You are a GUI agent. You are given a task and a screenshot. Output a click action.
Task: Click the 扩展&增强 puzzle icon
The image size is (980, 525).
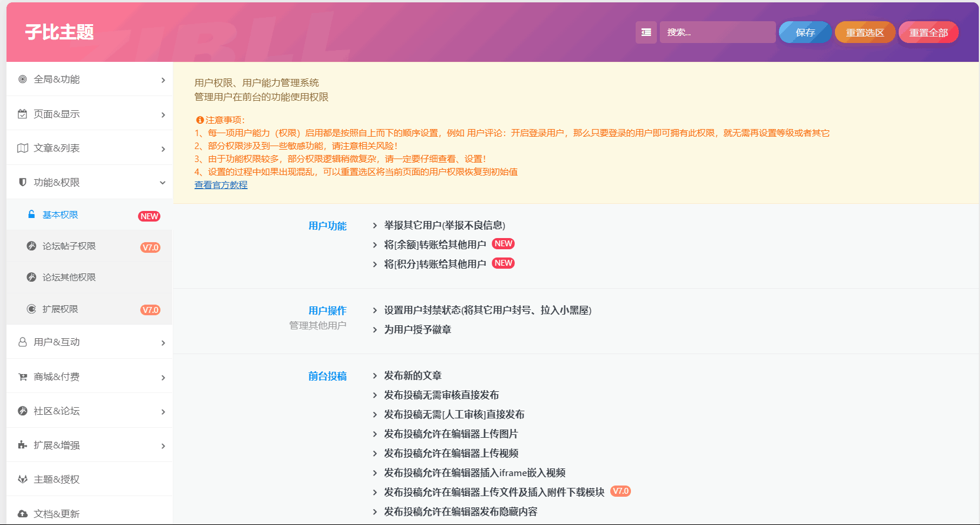pos(22,445)
